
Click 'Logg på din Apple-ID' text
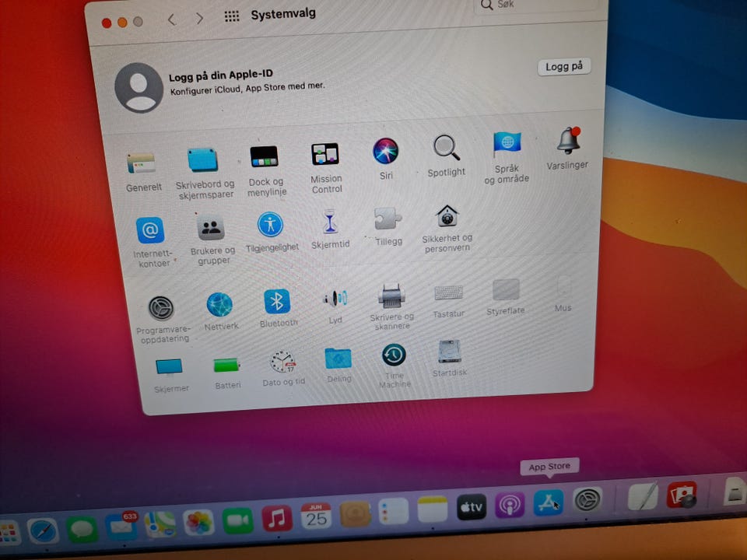point(221,75)
